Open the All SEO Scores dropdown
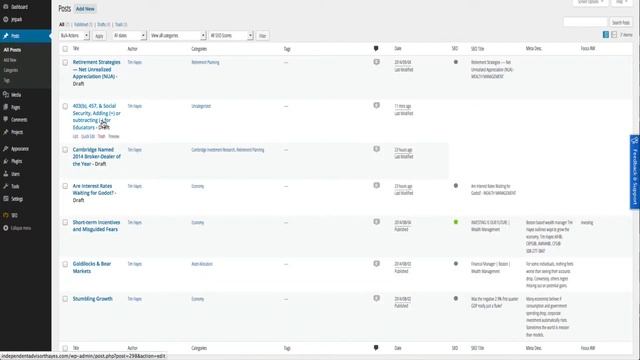This screenshot has width=640, height=360. [231, 36]
